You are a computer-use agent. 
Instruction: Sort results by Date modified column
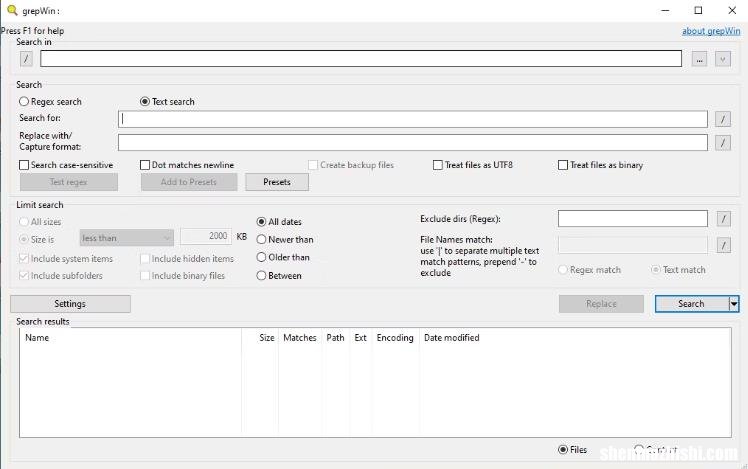coord(451,338)
